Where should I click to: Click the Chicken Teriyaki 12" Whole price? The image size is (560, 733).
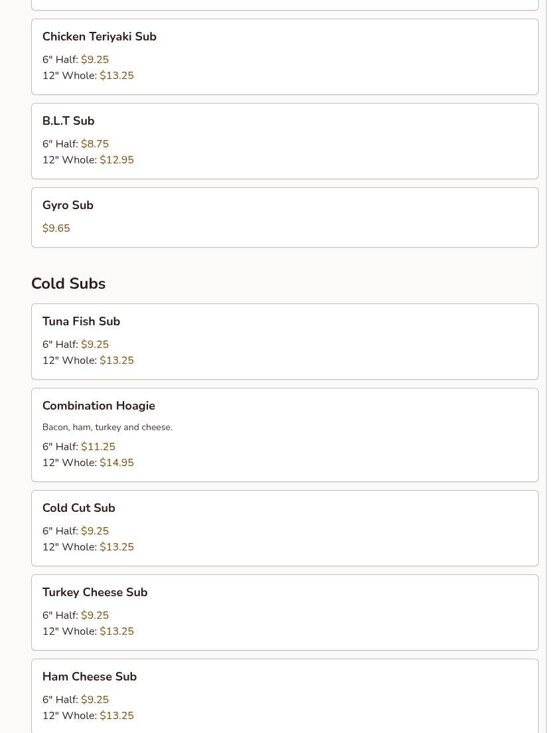click(117, 76)
